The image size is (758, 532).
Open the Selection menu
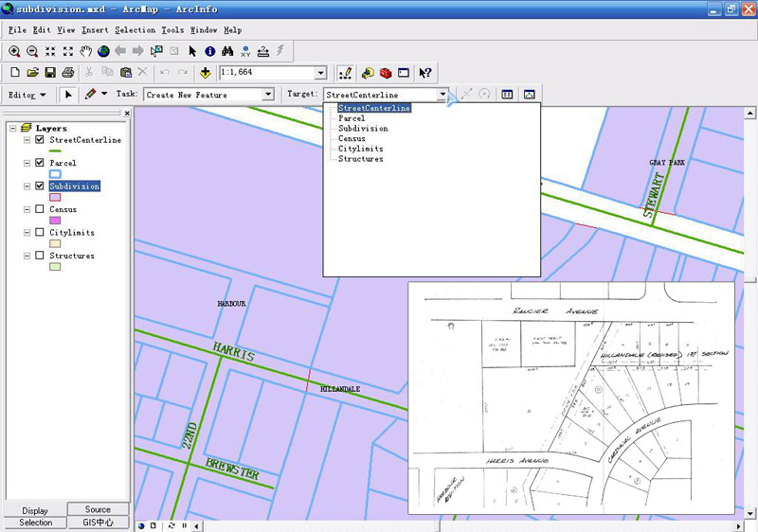pos(135,30)
